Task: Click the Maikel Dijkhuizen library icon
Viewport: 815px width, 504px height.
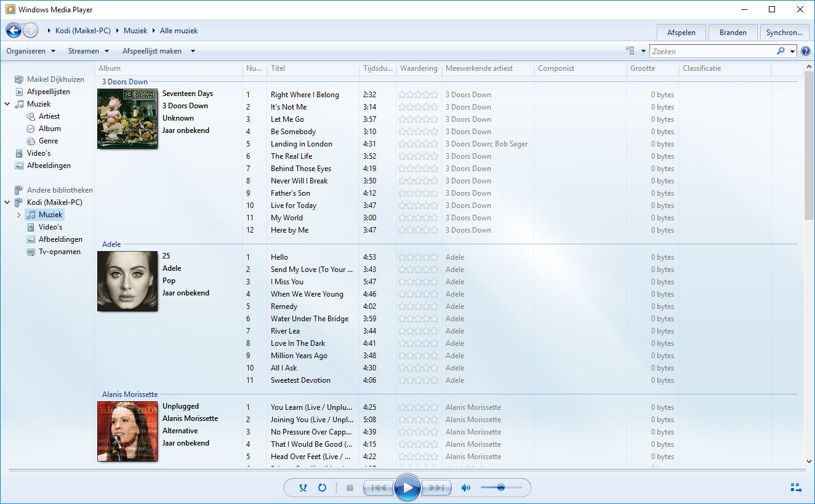Action: (19, 79)
